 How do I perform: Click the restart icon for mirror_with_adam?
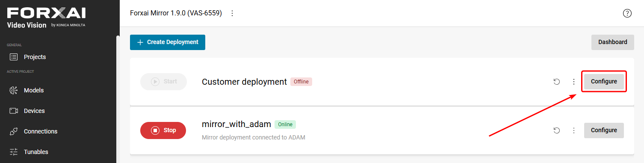(557, 130)
